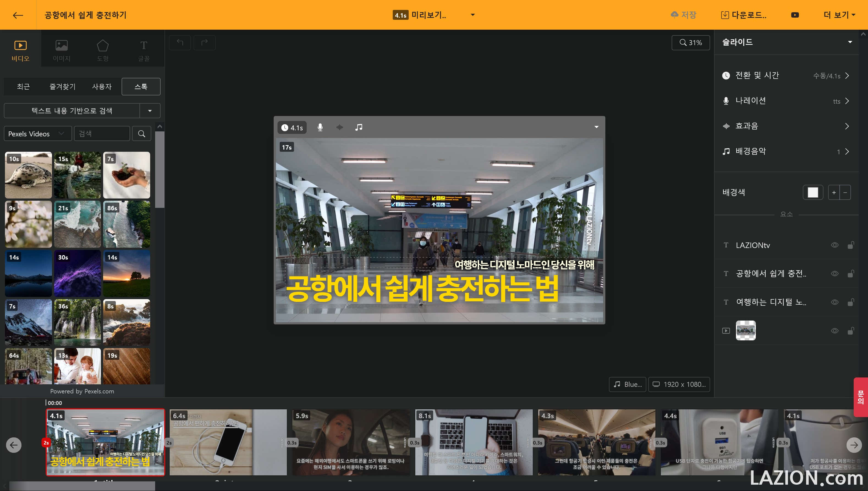Viewport: 868px width, 491px height.
Task: Select the 즐겨찾기 tab
Action: pyautogui.click(x=62, y=87)
